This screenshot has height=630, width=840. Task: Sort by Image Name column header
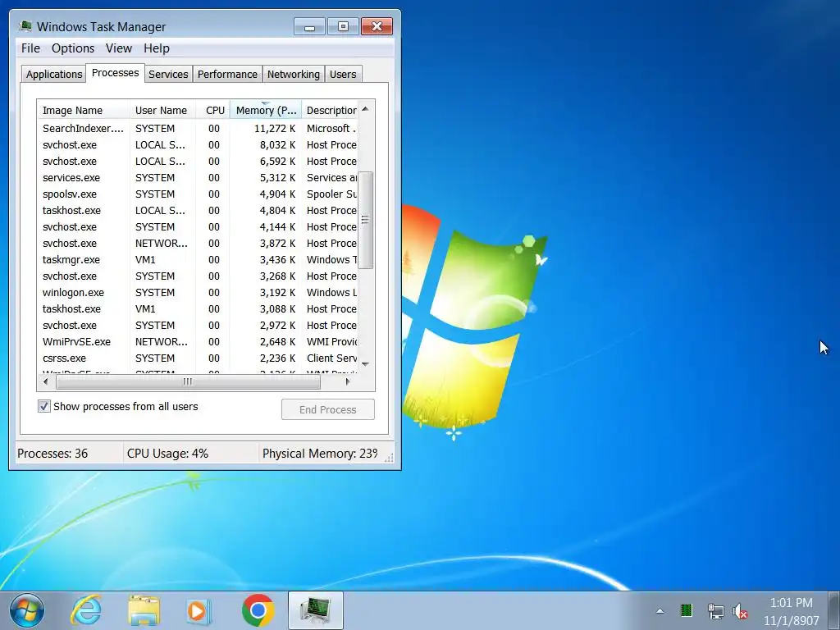click(83, 111)
